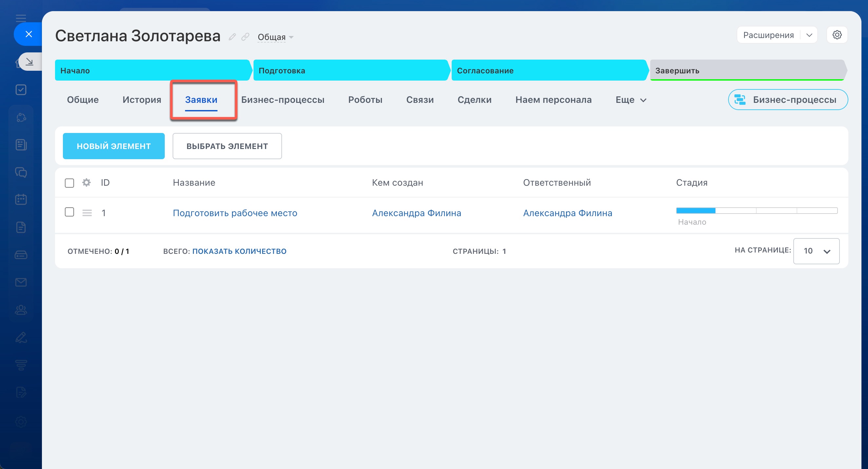Image resolution: width=868 pixels, height=469 pixels.
Task: Check the box for row ID 1
Action: tap(69, 212)
